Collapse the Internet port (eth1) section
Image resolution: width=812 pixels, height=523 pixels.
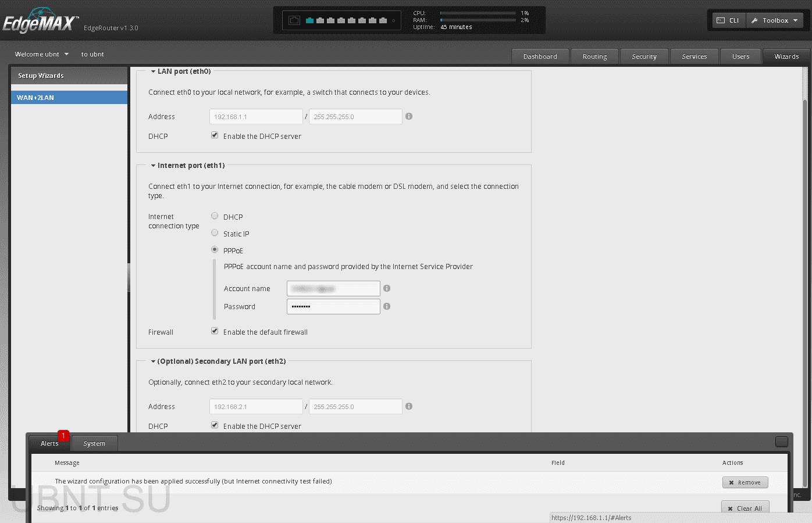[x=154, y=165]
